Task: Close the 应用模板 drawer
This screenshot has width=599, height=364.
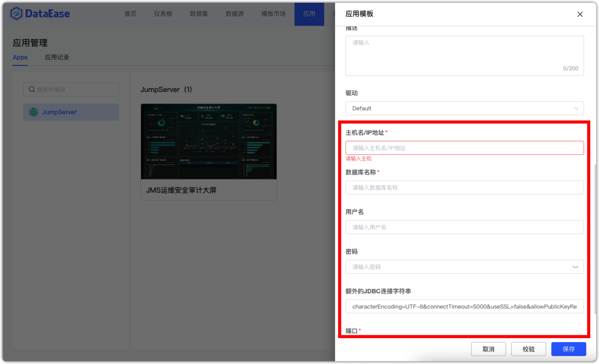Action: [x=580, y=14]
